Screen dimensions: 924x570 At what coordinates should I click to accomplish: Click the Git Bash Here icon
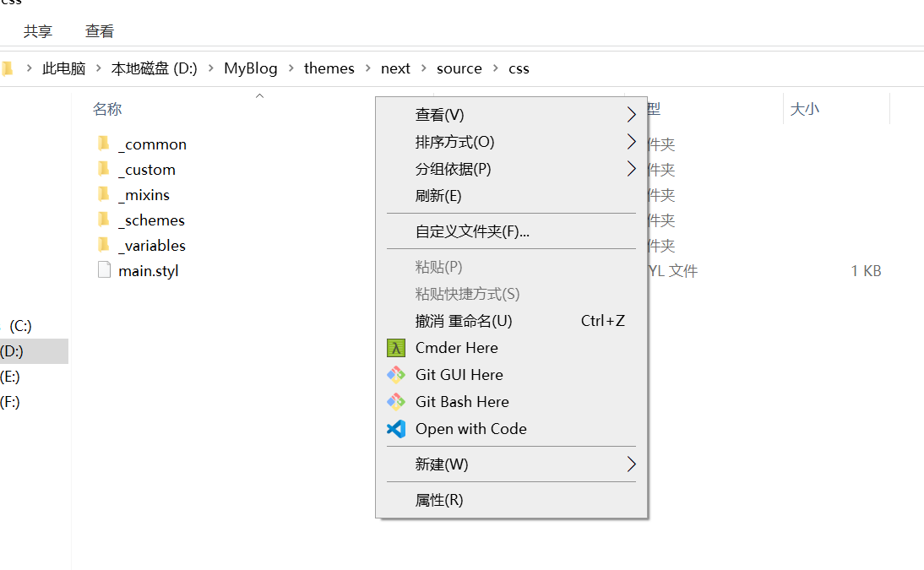tap(396, 402)
